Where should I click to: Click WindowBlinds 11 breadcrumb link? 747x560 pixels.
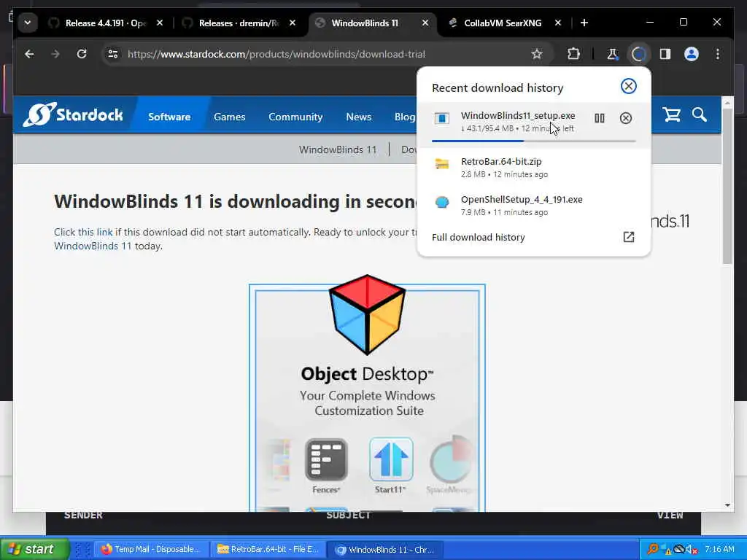[337, 149]
